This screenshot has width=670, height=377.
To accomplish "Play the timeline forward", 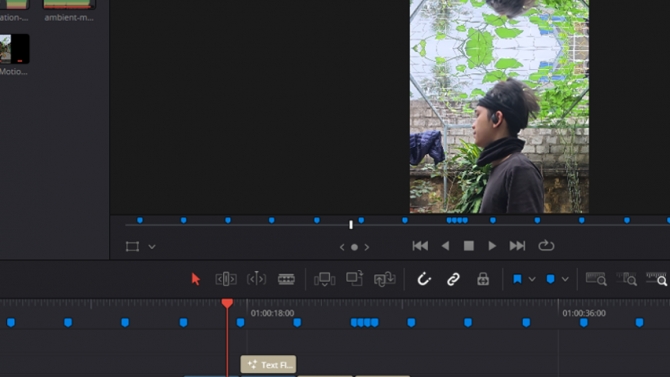I will coord(492,246).
